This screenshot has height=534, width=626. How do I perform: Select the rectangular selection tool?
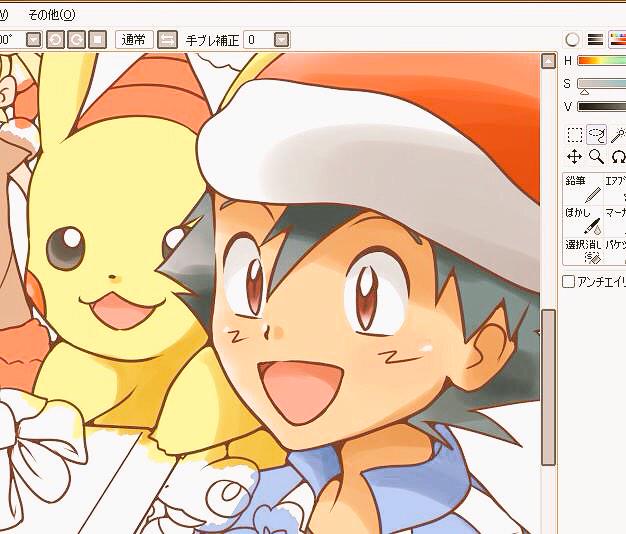(x=575, y=134)
